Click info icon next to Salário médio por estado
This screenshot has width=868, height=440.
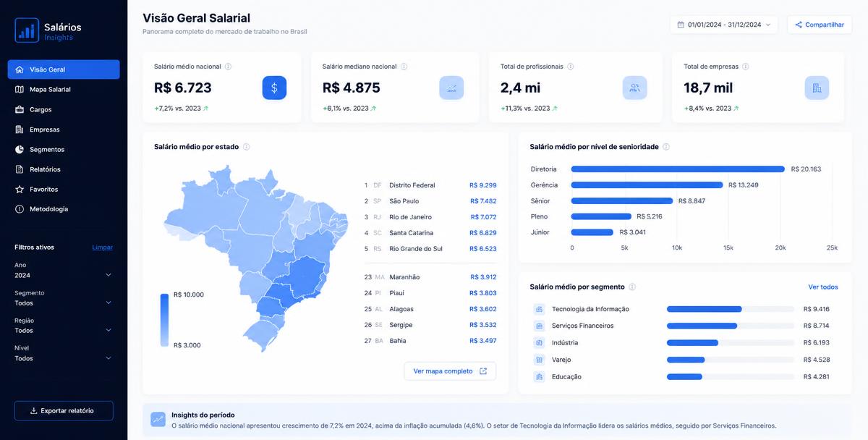pos(246,147)
